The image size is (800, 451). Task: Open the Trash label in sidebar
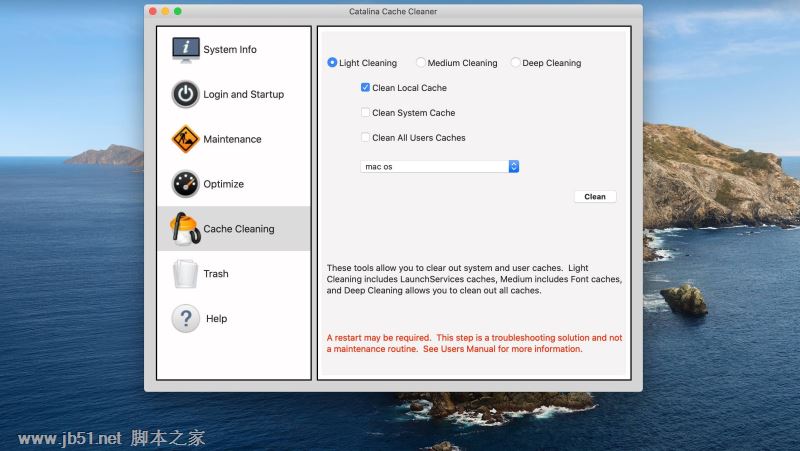(216, 274)
